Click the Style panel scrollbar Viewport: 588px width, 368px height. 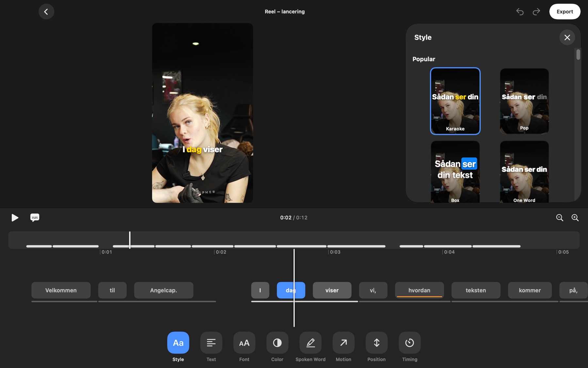578,55
